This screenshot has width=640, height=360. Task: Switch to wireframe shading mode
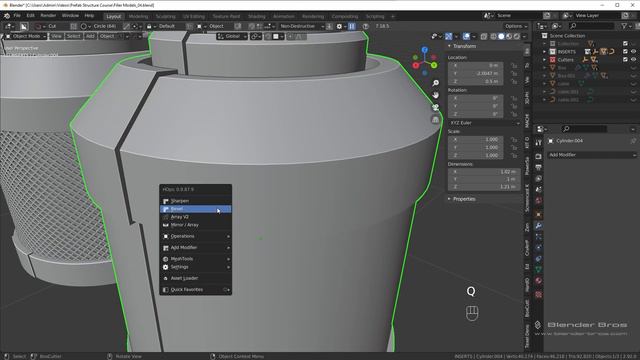(493, 37)
